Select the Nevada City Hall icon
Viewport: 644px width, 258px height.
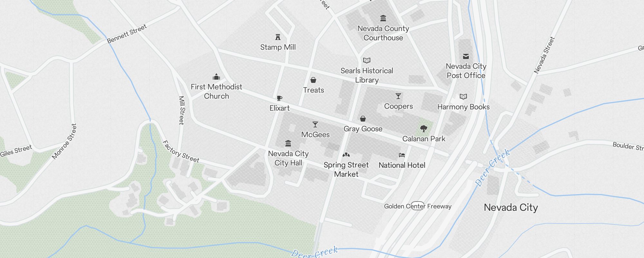click(288, 144)
